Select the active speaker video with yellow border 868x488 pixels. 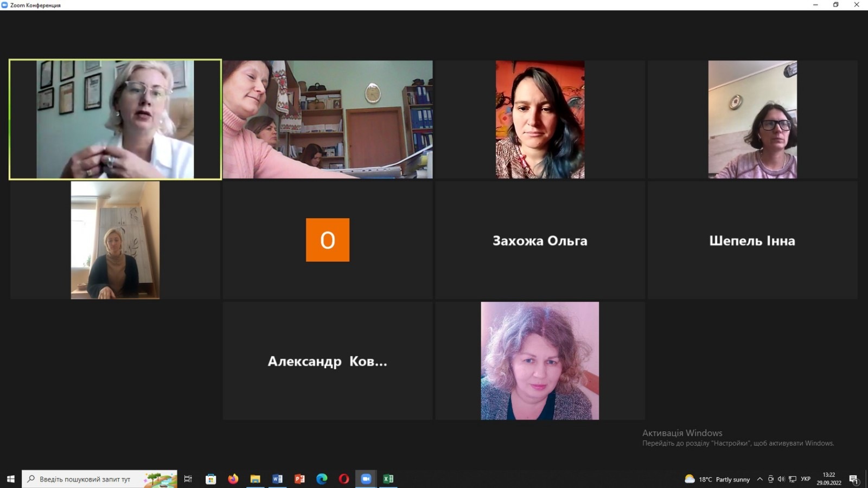[115, 119]
